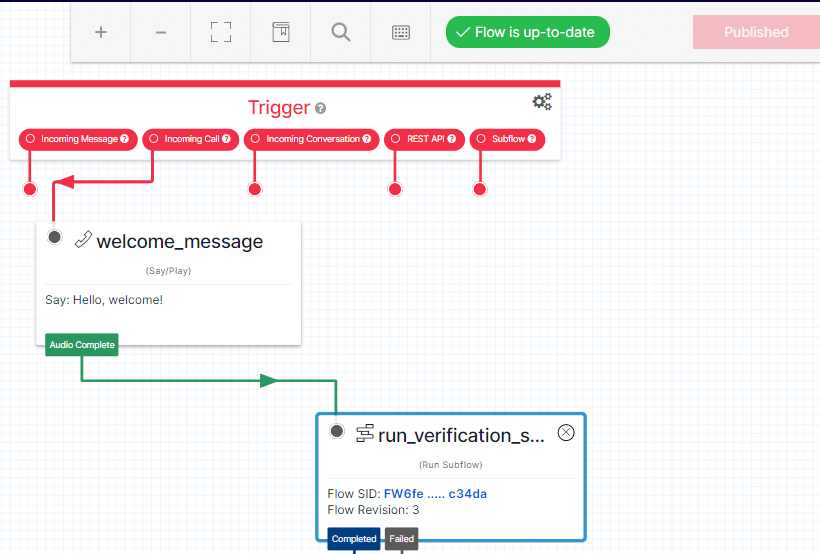This screenshot has width=820, height=554.
Task: Open help icon on Subflow trigger
Action: point(532,139)
